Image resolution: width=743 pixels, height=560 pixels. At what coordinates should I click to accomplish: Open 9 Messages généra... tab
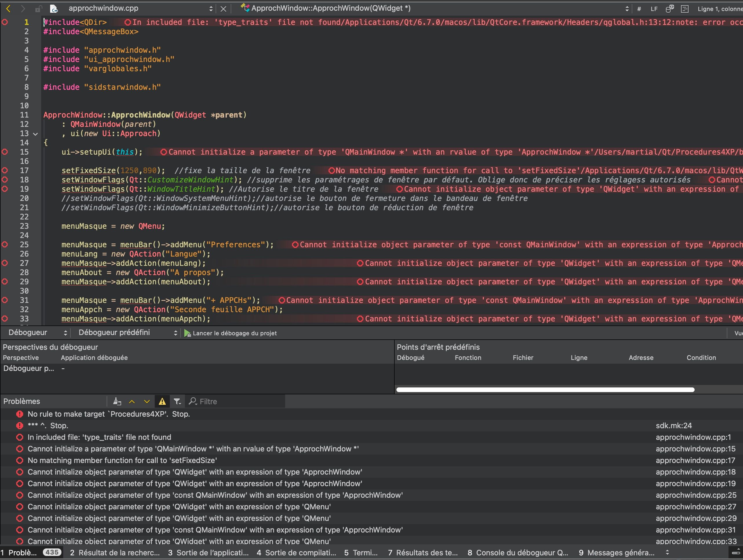click(617, 552)
